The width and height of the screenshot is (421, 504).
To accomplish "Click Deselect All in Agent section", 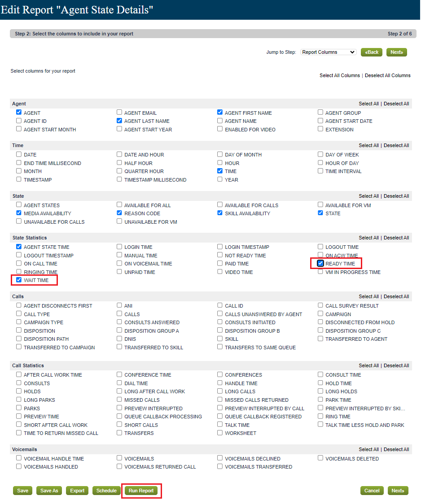I will tap(396, 104).
